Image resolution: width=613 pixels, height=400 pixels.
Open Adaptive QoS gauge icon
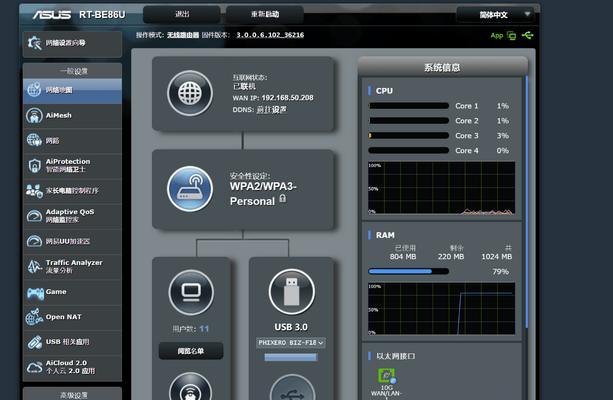(34, 216)
